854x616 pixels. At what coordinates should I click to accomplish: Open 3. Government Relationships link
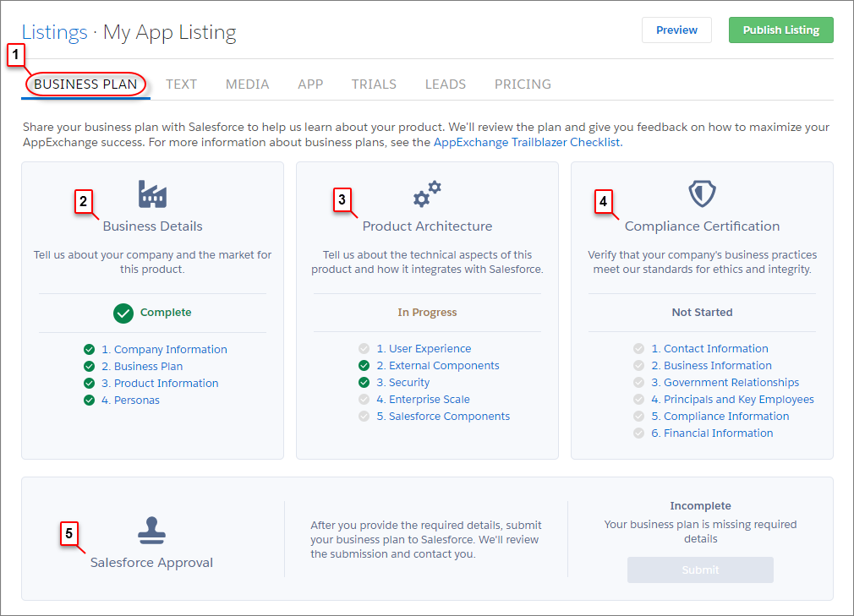coord(725,382)
